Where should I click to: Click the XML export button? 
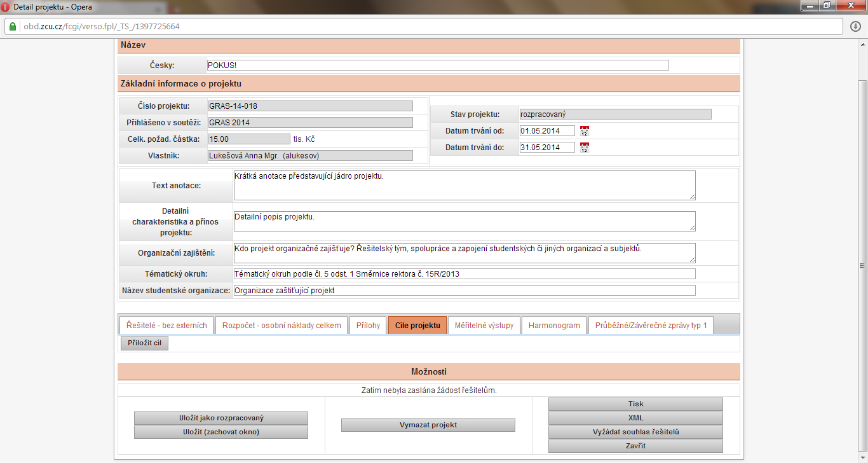pos(635,418)
